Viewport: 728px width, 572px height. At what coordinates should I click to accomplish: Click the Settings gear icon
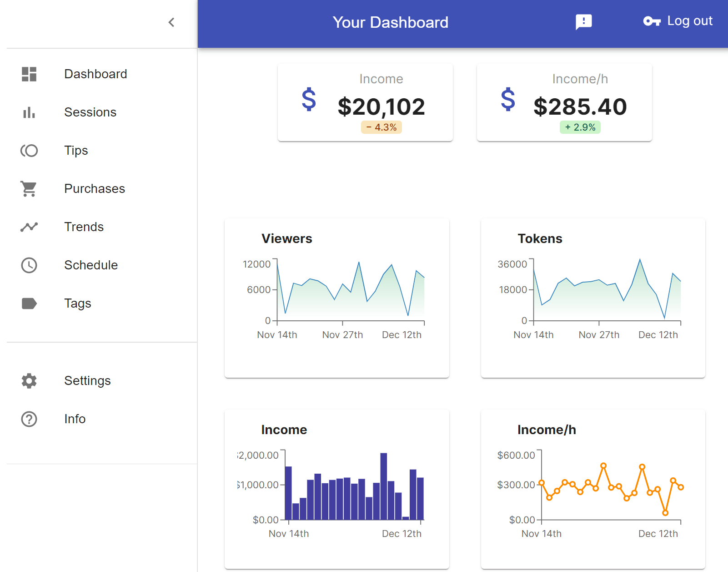pos(29,381)
